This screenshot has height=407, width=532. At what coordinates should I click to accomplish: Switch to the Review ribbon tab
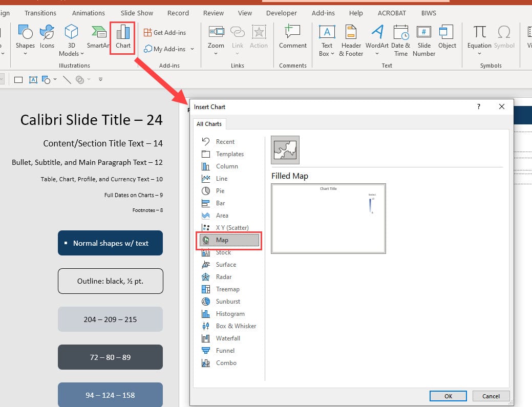coord(213,13)
